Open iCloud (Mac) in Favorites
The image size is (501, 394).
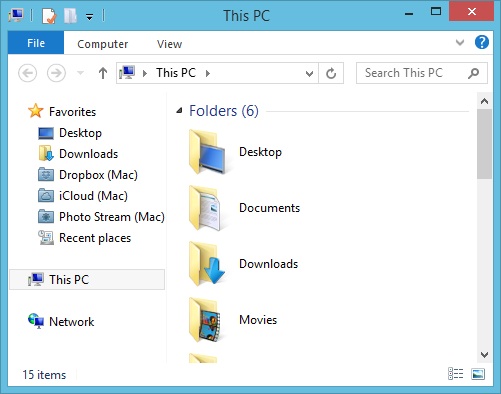coord(93,196)
